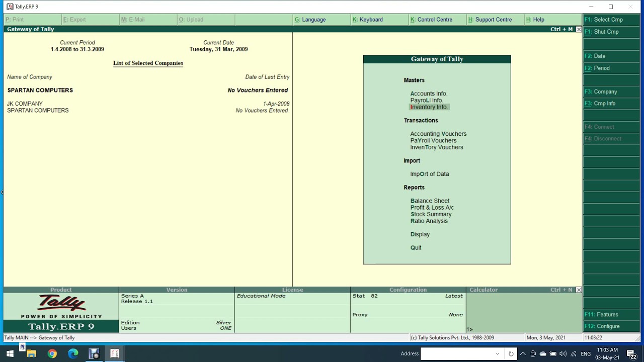Screen dimensions: 644x362
Task: Click F3 Cmp Info button
Action: click(x=611, y=103)
